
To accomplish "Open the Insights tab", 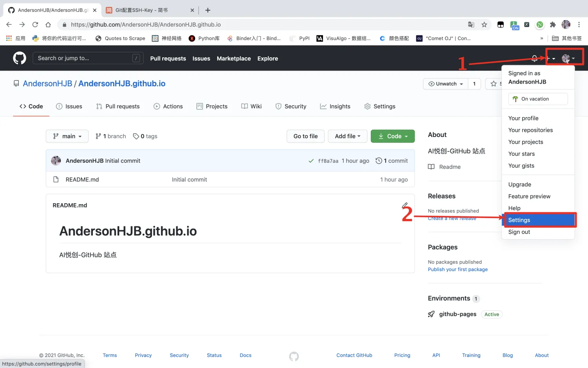I will pyautogui.click(x=335, y=106).
